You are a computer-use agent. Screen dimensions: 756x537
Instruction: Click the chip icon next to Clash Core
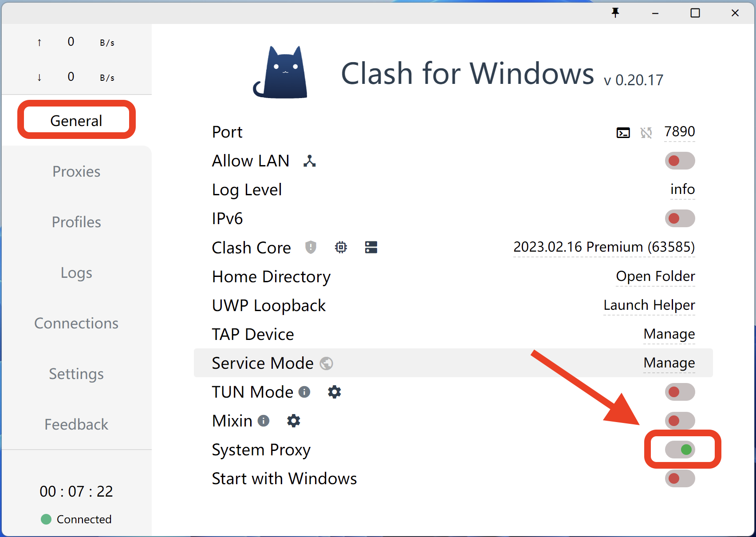click(341, 247)
